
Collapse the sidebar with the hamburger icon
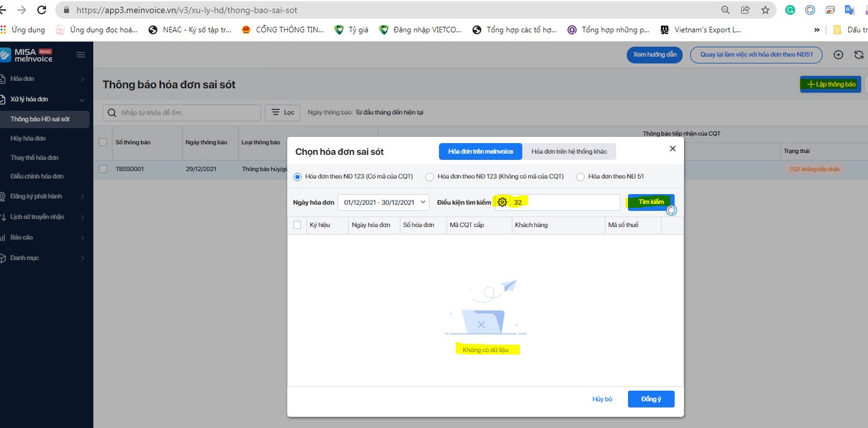point(81,55)
